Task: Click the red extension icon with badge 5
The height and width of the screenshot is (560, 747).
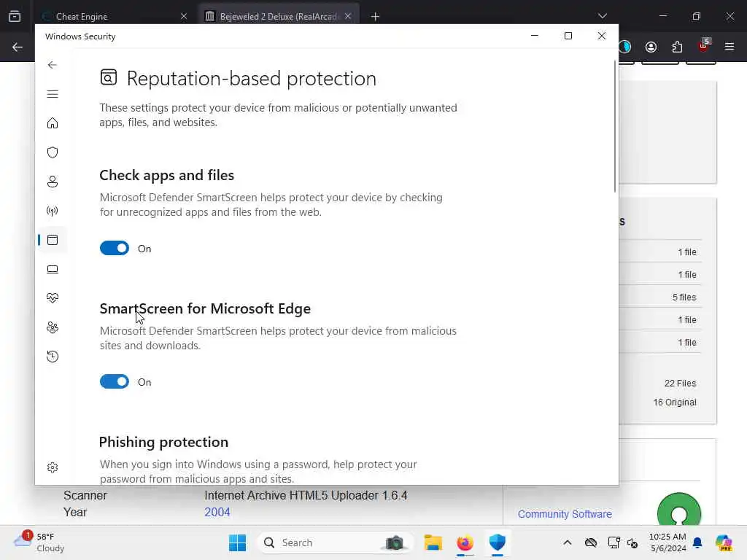Action: (703, 46)
